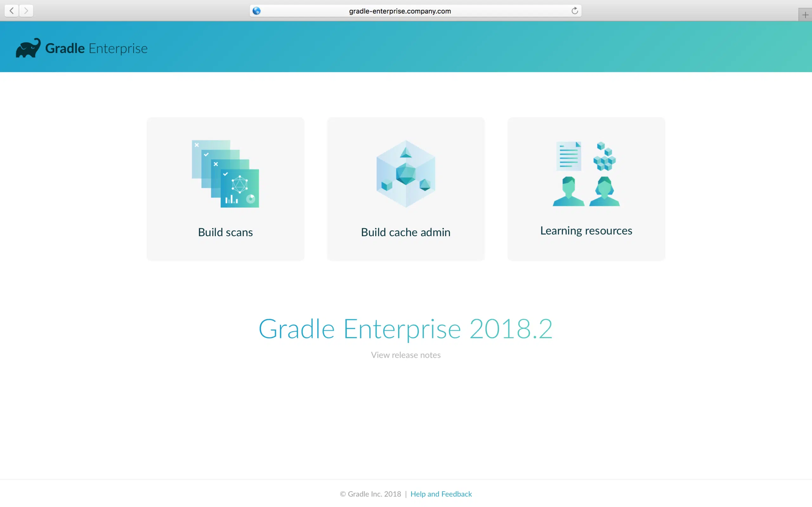Viewport: 812px width, 507px height.
Task: Open the Learning resources people icon
Action: pyautogui.click(x=586, y=174)
